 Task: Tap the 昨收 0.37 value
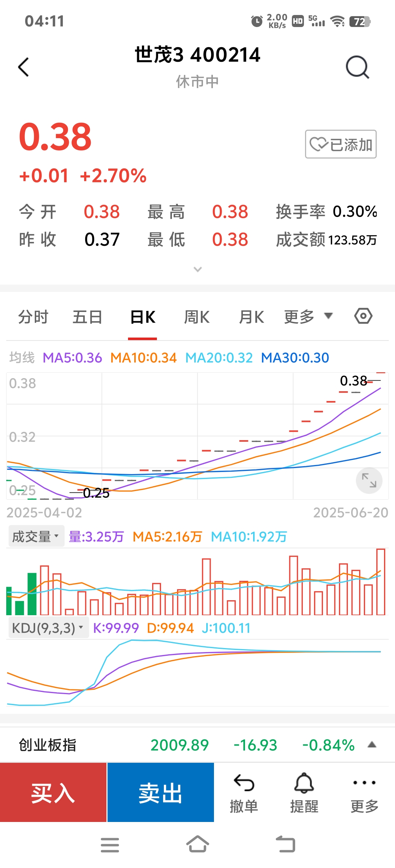pyautogui.click(x=102, y=240)
